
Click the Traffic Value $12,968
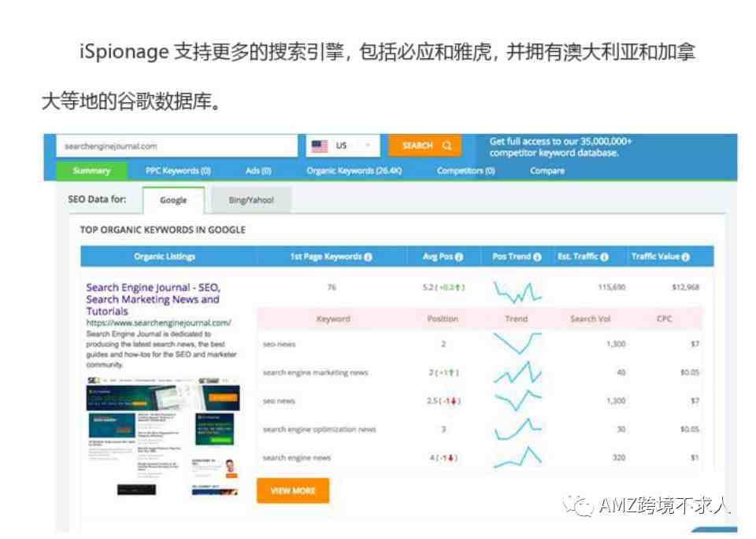tap(685, 287)
